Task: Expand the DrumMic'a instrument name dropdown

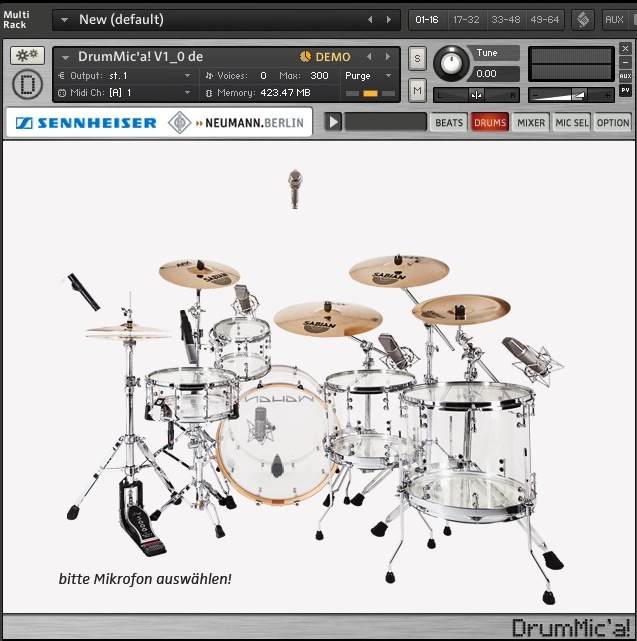Action: pyautogui.click(x=65, y=58)
